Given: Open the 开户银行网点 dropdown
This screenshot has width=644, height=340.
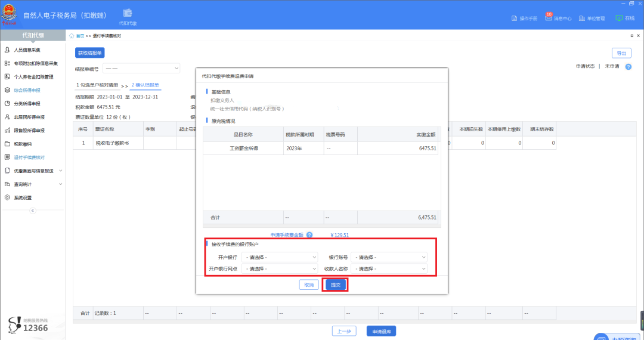Looking at the screenshot, I should (280, 269).
